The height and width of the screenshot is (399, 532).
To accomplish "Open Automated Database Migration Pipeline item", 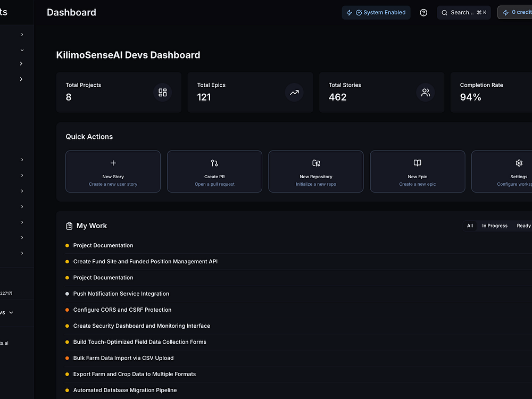I will (125, 390).
